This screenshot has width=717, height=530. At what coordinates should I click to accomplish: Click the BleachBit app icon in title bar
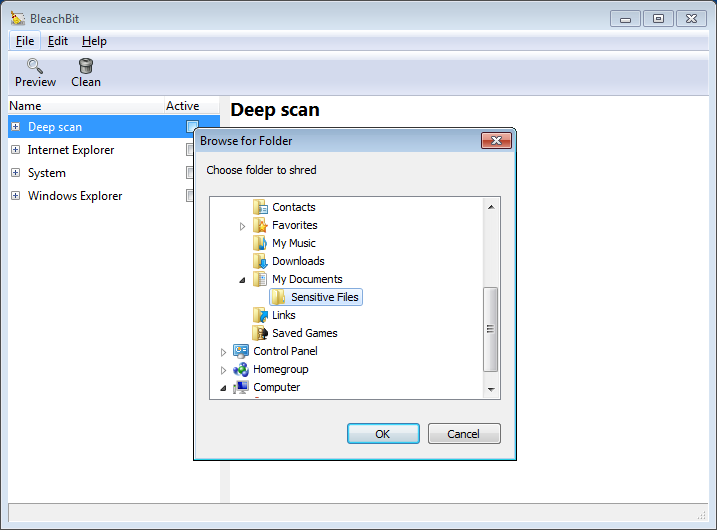18,18
